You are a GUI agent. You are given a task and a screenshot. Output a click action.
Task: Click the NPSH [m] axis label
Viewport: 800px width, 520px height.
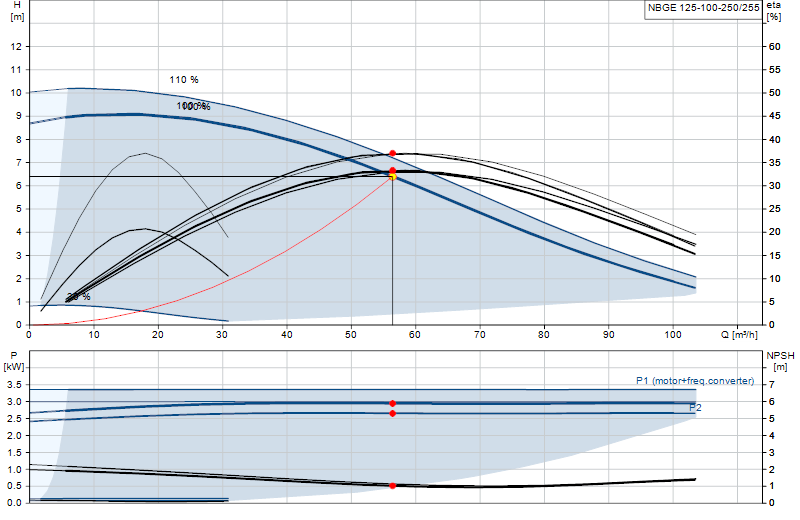pos(780,361)
